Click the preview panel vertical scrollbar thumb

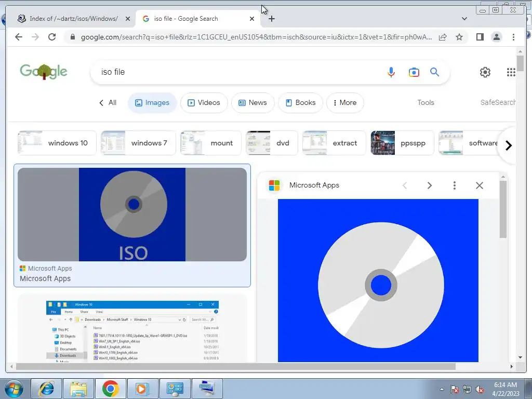tap(503, 209)
